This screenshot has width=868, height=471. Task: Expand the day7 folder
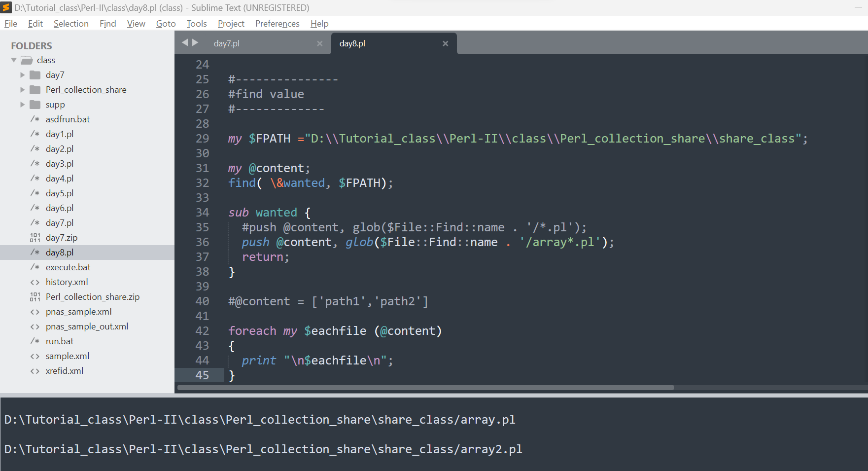(22, 75)
